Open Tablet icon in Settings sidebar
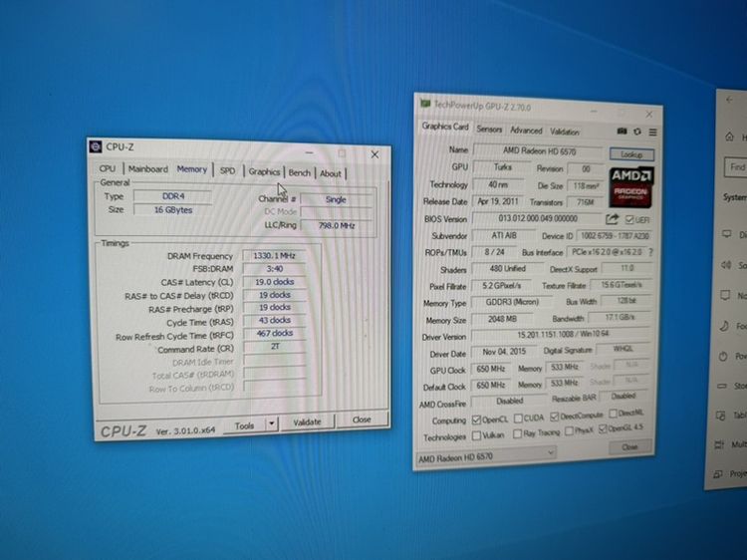The image size is (747, 560). [x=721, y=416]
